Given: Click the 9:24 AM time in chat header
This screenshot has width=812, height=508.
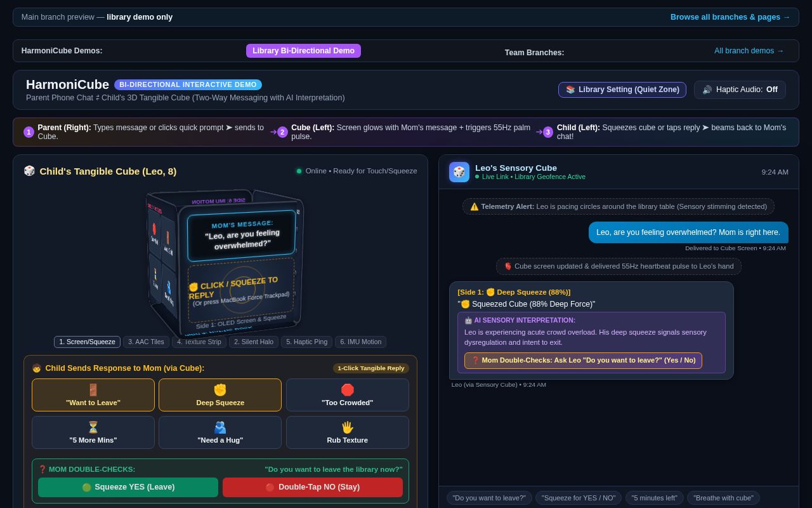Looking at the screenshot, I should (x=775, y=172).
